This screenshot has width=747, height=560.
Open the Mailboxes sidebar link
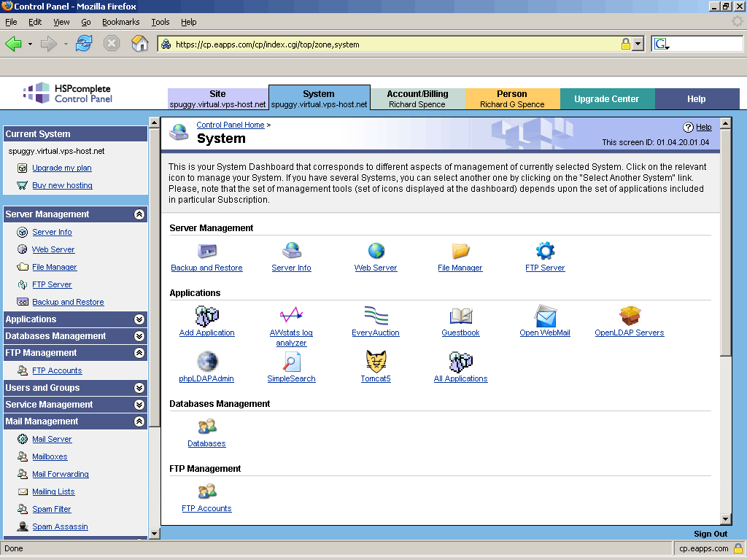click(50, 456)
